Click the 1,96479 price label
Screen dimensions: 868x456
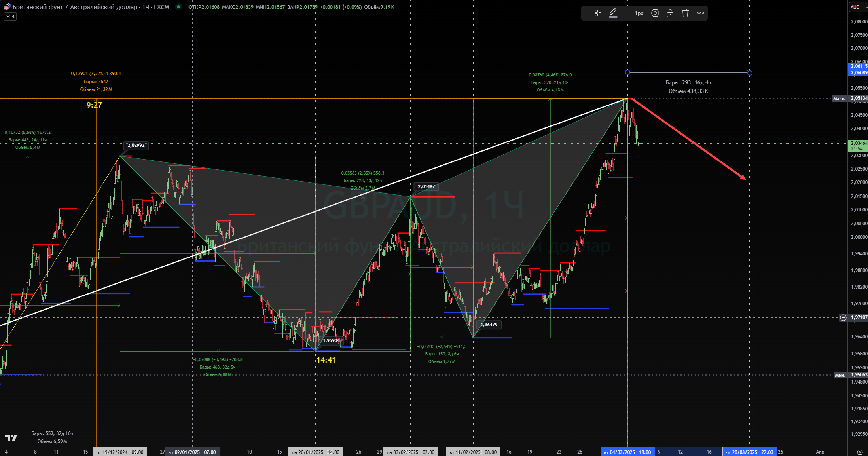coord(489,325)
